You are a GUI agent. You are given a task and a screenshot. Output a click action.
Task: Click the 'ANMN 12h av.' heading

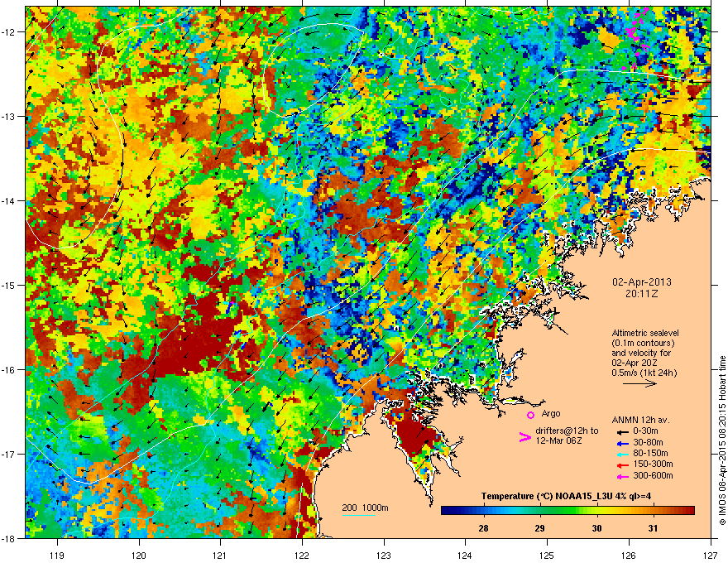[x=640, y=420]
